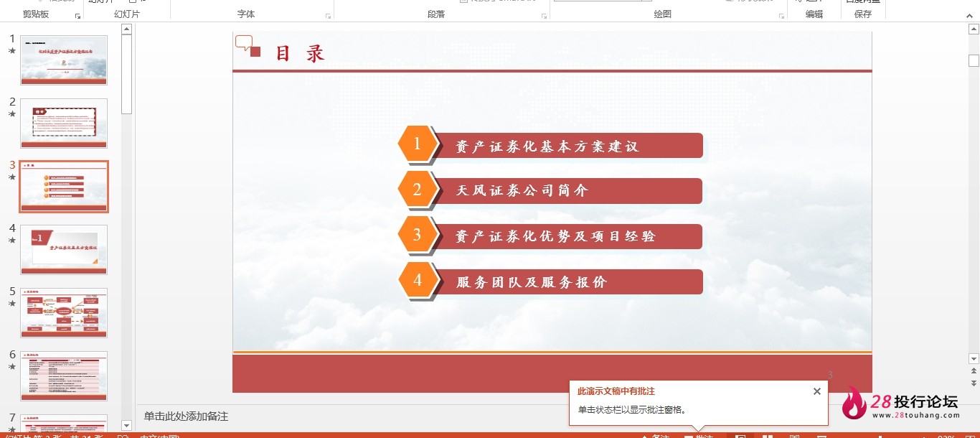Click the thumbnail pane scroll-up arrow
Screen dimensions: 980x438
pyautogui.click(x=126, y=29)
